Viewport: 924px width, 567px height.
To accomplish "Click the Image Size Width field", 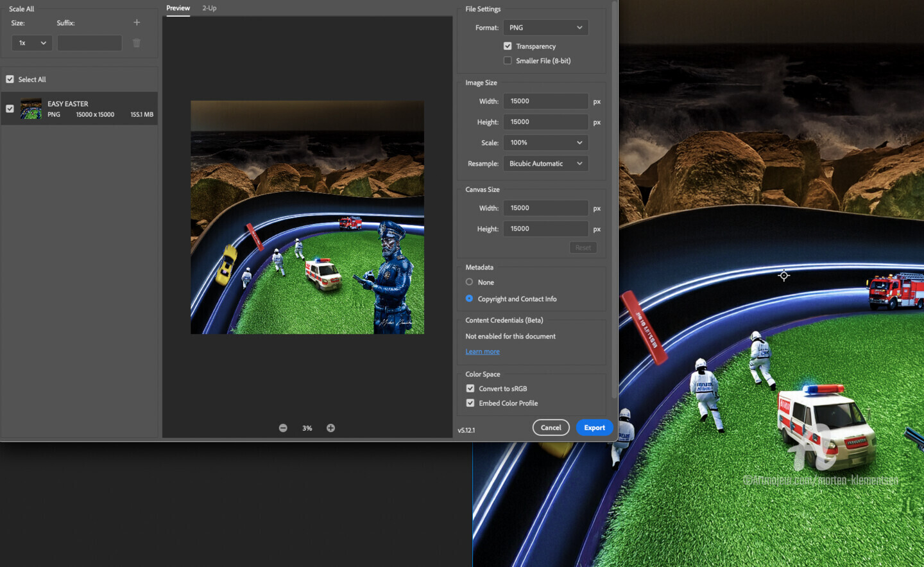I will pyautogui.click(x=545, y=101).
